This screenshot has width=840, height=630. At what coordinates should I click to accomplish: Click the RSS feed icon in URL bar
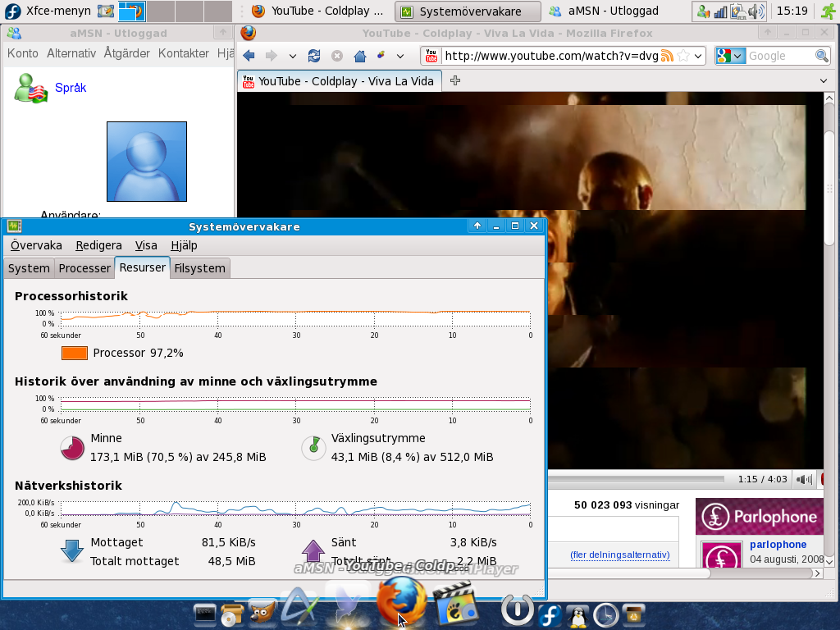pos(667,56)
